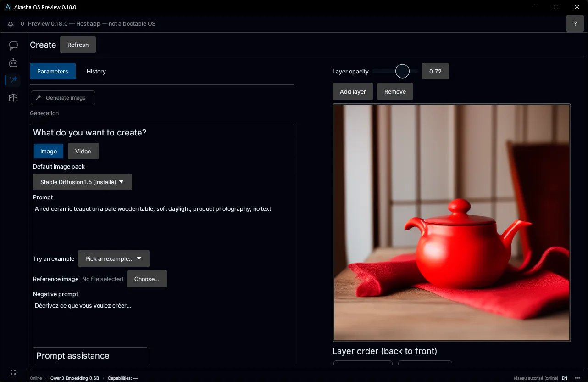Viewport: 588px width, 382px height.
Task: Click the Generate image button
Action: pos(63,98)
